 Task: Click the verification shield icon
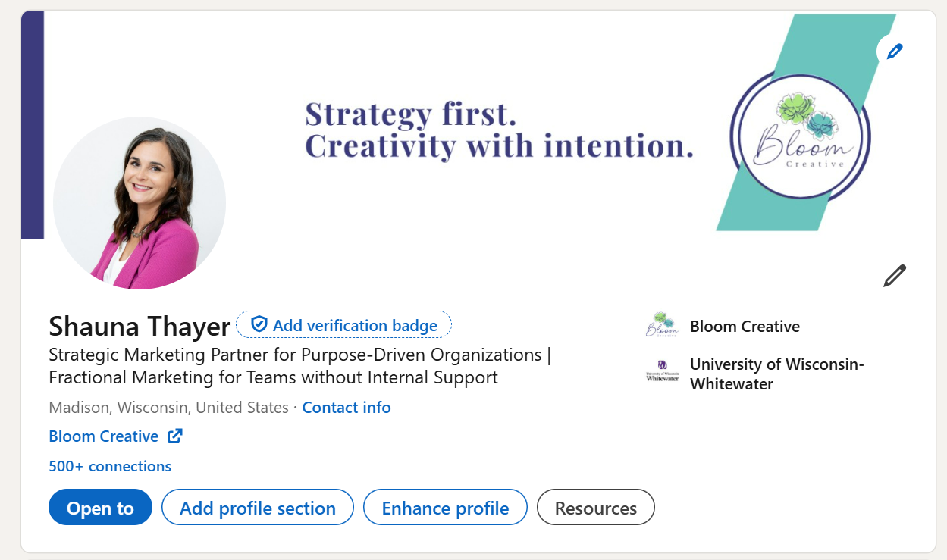tap(259, 324)
